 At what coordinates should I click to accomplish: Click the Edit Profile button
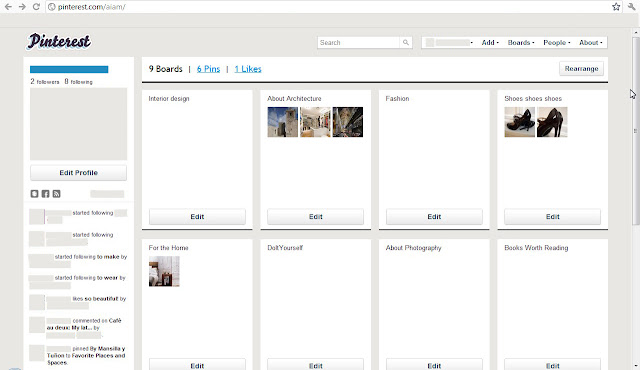[x=78, y=173]
